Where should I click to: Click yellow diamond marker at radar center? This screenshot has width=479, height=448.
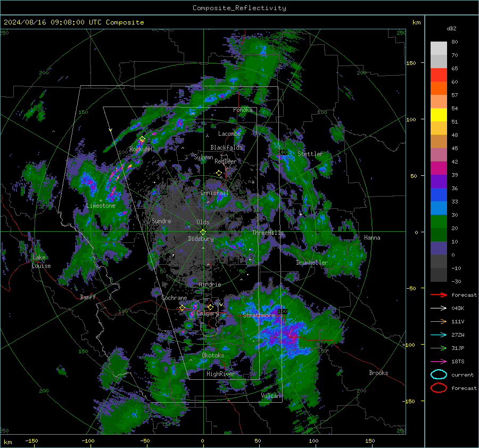[203, 232]
